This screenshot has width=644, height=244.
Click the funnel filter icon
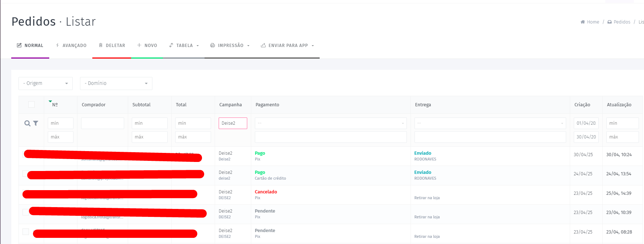point(36,123)
